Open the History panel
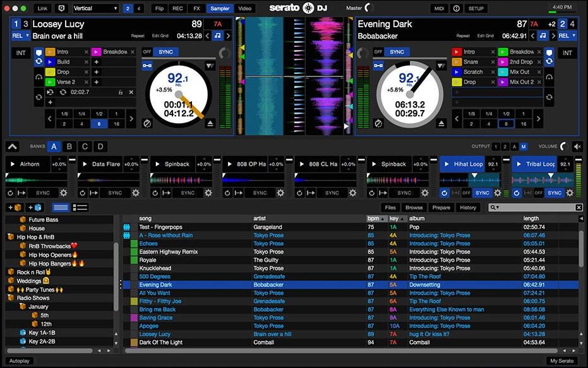 [467, 207]
